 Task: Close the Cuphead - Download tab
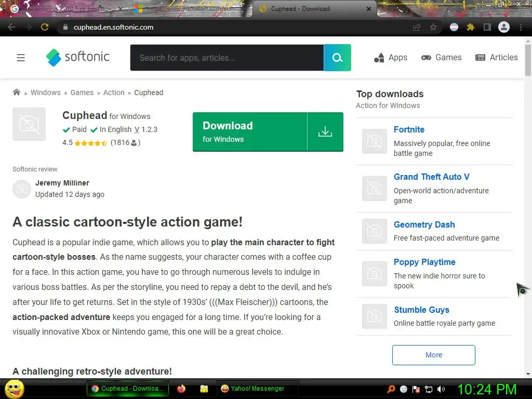click(x=369, y=9)
